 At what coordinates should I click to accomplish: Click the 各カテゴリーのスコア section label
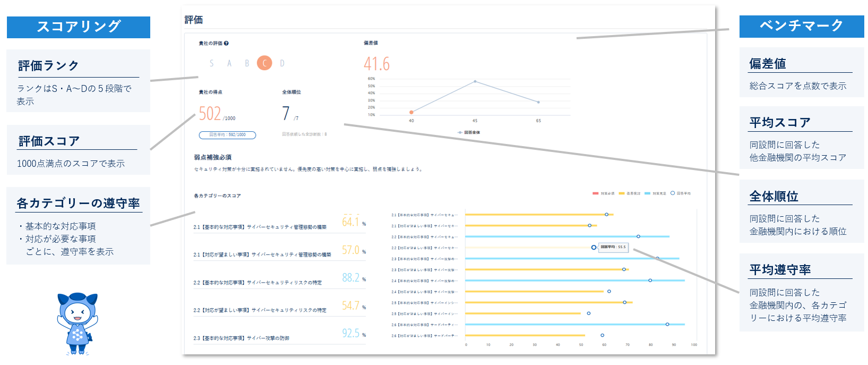click(217, 196)
